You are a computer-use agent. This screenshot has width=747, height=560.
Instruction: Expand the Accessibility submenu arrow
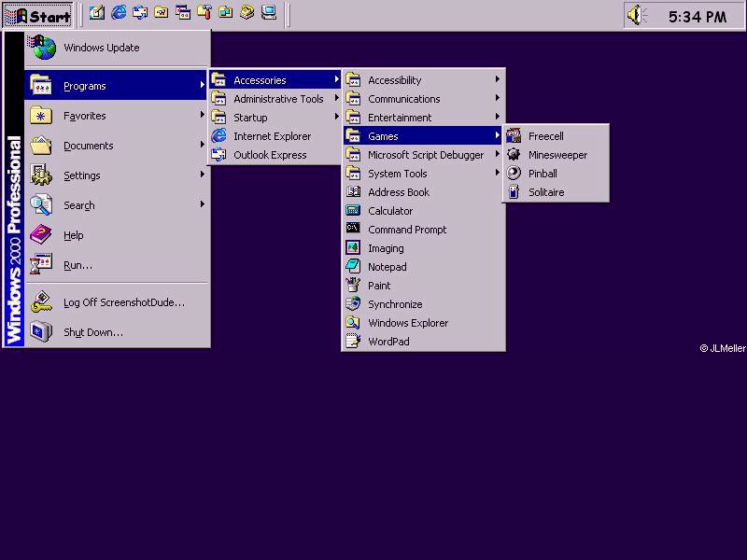tap(497, 79)
